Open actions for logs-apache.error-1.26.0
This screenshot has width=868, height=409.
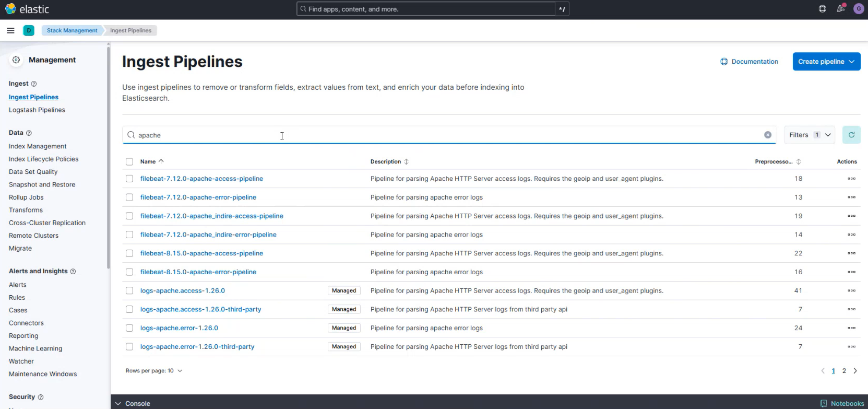pos(851,328)
